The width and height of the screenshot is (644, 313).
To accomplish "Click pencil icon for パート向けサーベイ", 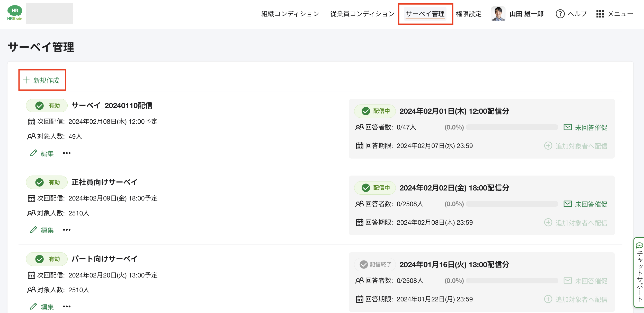I will tap(33, 306).
